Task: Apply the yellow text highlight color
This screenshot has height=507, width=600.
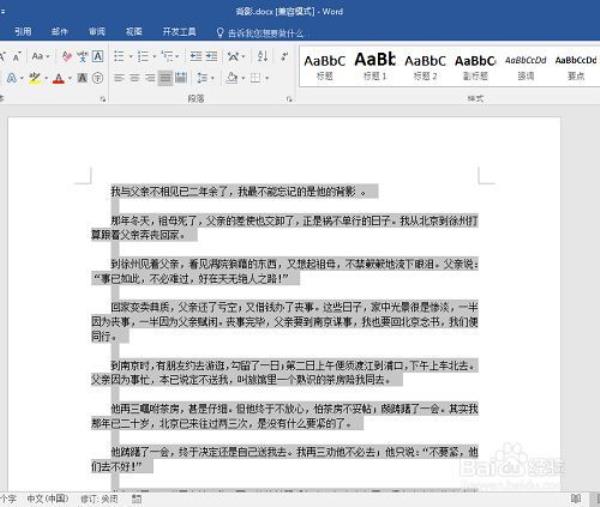Action: (x=34, y=78)
